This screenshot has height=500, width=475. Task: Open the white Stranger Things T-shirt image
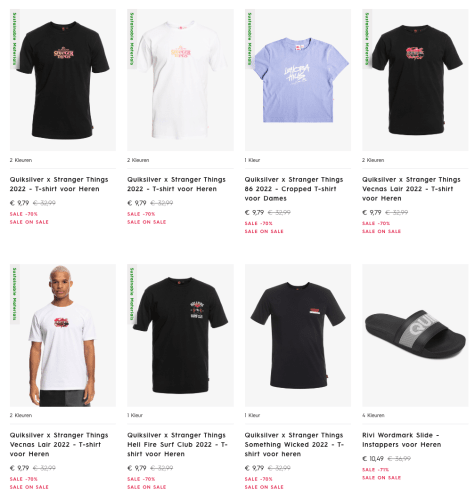180,80
